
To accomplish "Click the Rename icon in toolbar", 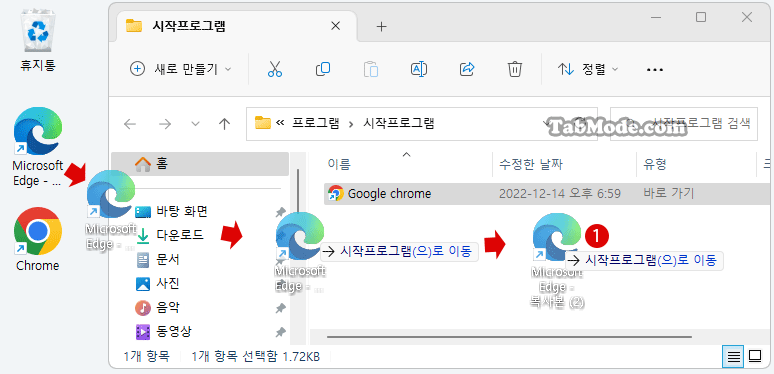I will pyautogui.click(x=419, y=69).
